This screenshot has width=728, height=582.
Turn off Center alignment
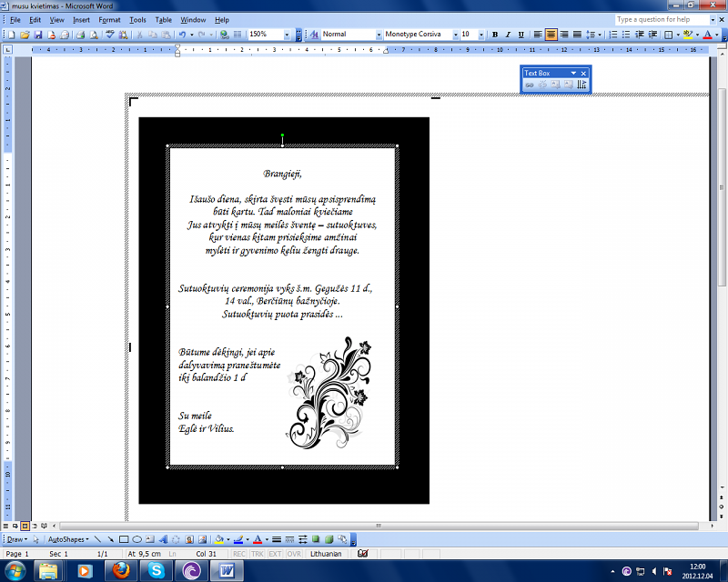(x=551, y=35)
